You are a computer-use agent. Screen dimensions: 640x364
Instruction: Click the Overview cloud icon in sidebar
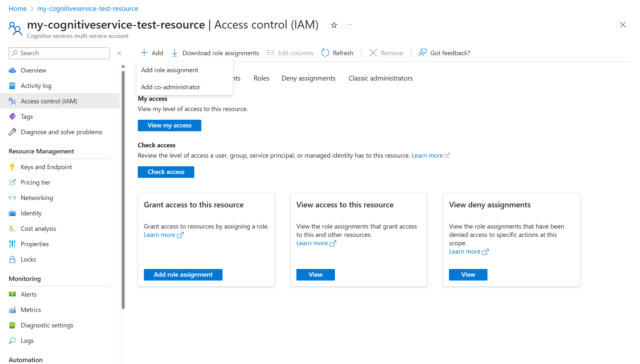[12, 70]
